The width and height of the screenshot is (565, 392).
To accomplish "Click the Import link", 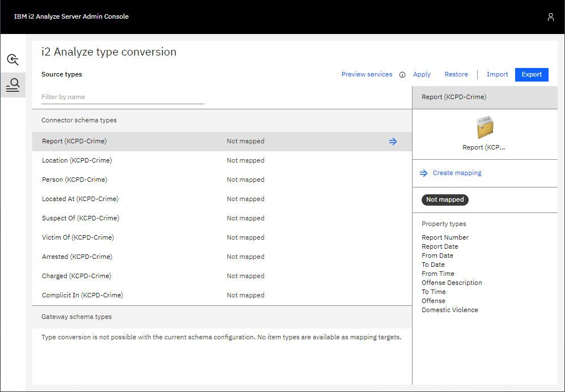I will 497,75.
